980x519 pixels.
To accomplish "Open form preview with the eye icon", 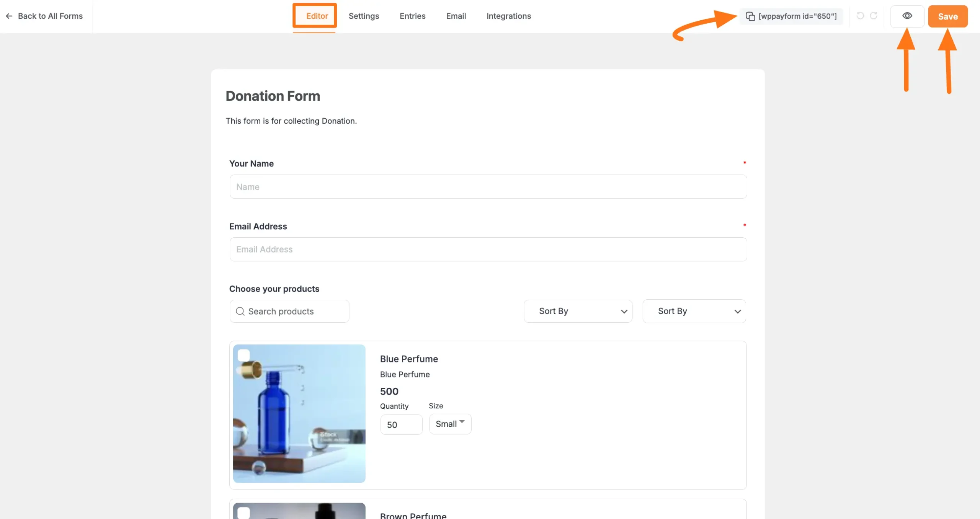I will click(907, 16).
